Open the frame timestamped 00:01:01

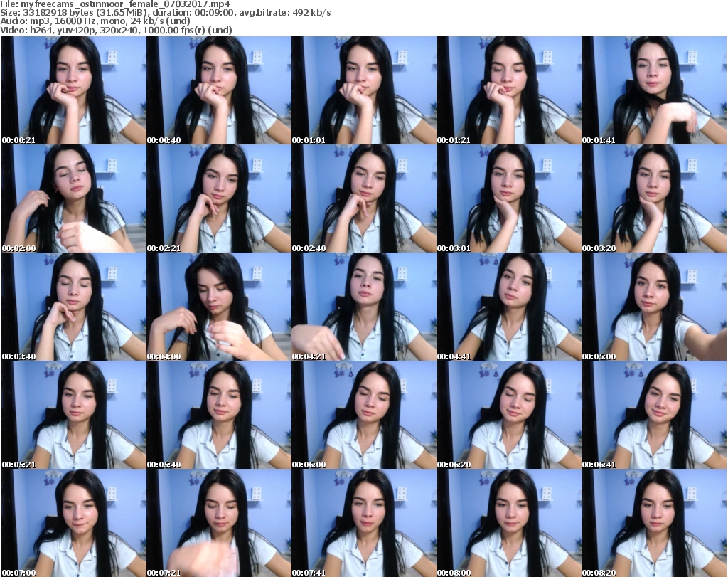(x=363, y=90)
